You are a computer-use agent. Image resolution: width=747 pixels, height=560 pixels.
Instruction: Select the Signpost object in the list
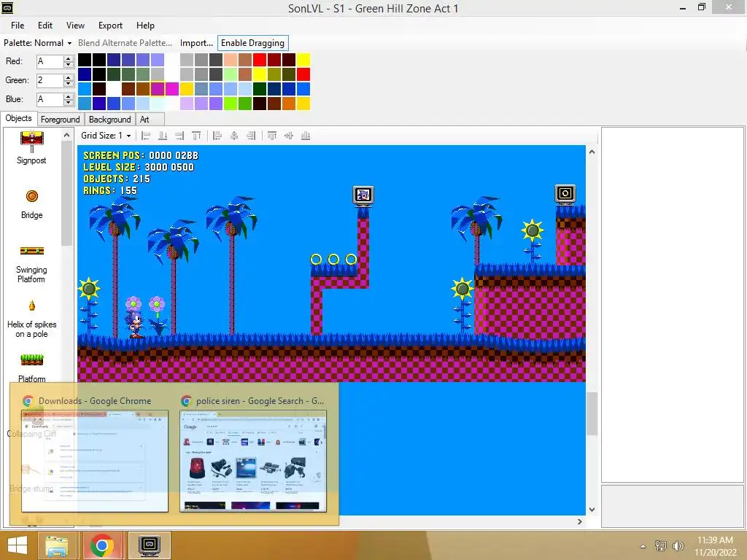pos(31,148)
